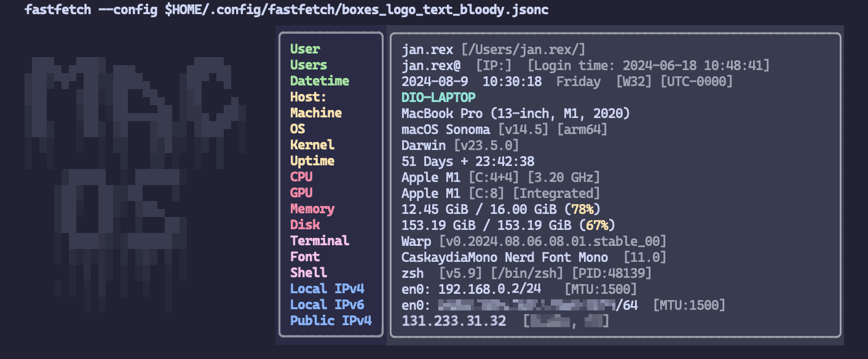The height and width of the screenshot is (359, 868).
Task: Click the 'Disk' label
Action: pos(305,225)
